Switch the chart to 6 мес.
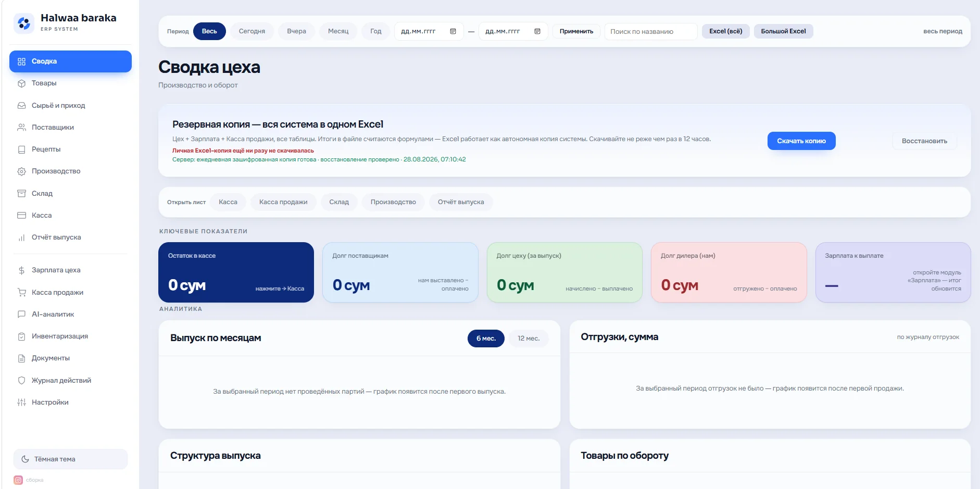 486,338
